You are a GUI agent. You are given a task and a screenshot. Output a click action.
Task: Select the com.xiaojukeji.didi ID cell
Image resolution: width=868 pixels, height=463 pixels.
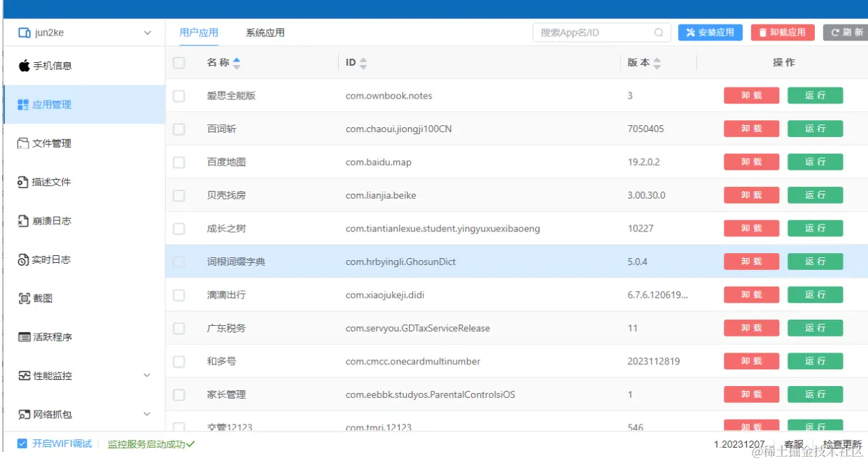click(x=384, y=295)
